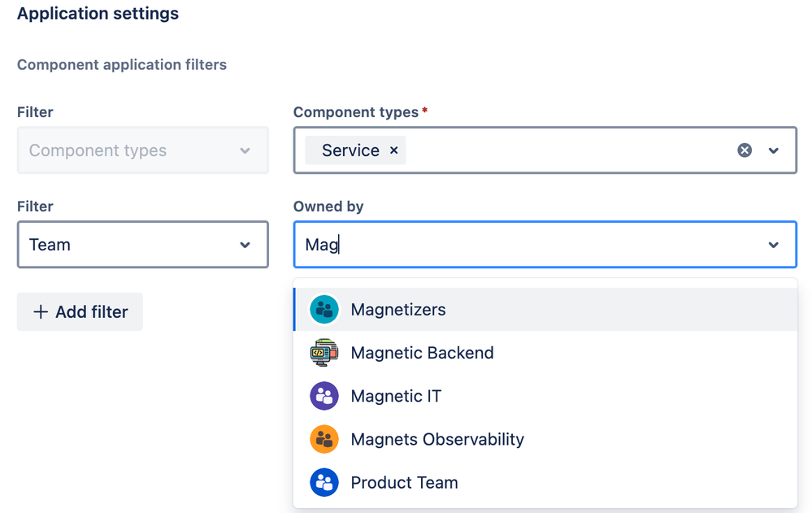Click into the Owned by search field
Viewport: 812px width, 513px height.
528,245
